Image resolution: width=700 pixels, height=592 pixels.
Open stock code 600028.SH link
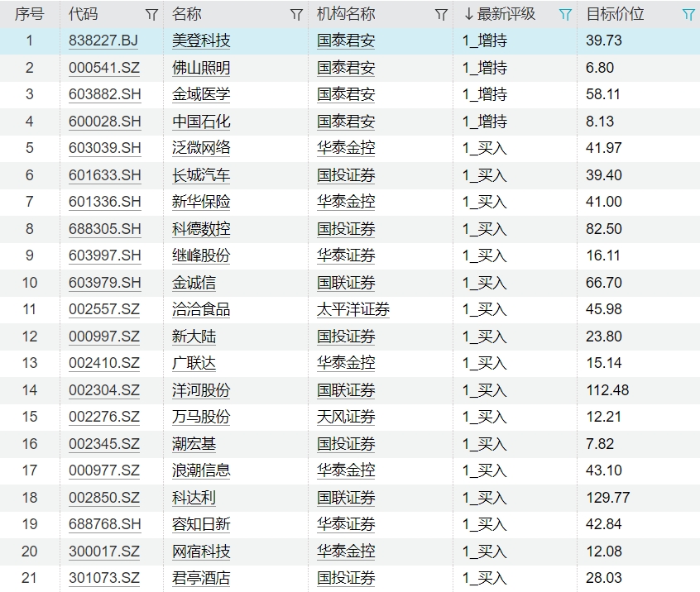(104, 122)
